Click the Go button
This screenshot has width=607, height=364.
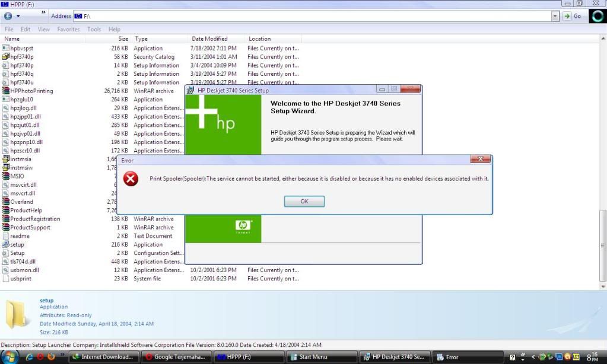(x=573, y=16)
